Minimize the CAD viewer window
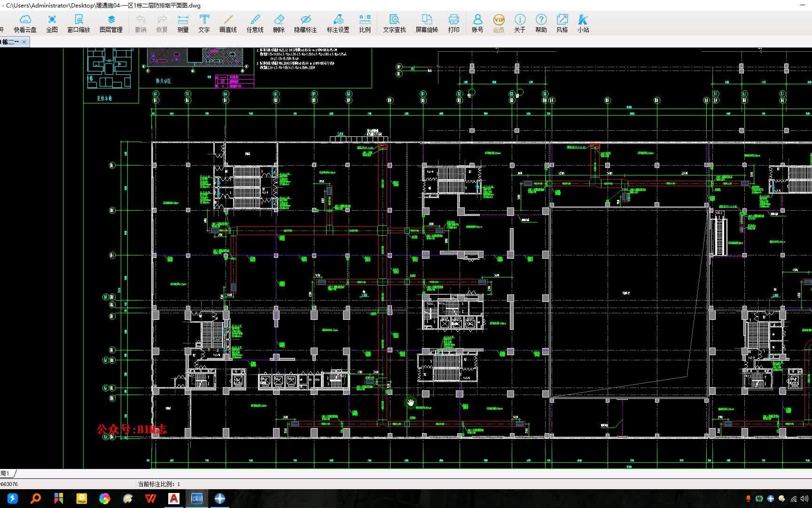This screenshot has width=812, height=508. tap(803, 5)
